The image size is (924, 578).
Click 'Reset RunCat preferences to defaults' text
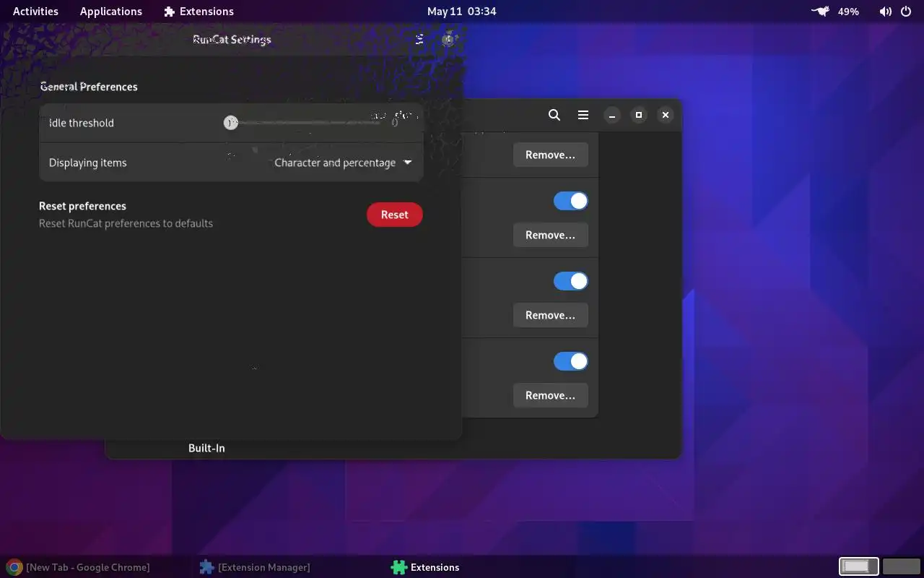[126, 223]
